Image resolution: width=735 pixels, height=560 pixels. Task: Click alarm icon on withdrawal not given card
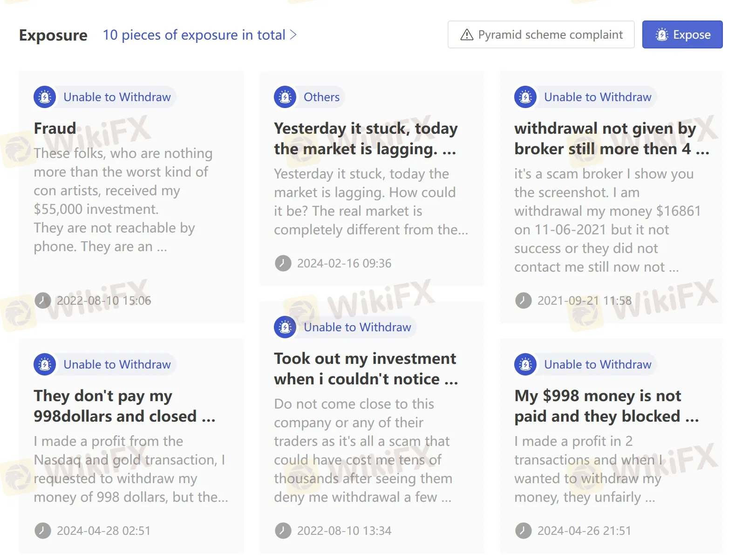point(525,97)
